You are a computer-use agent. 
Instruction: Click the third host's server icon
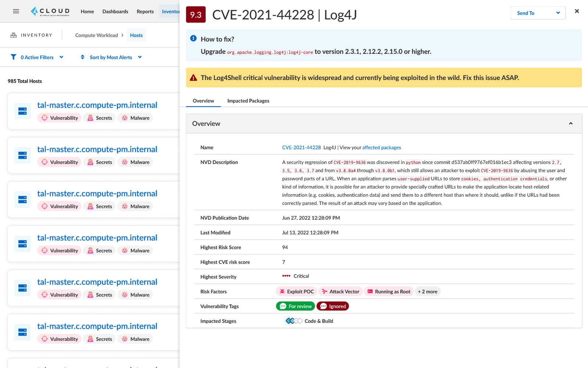click(22, 199)
